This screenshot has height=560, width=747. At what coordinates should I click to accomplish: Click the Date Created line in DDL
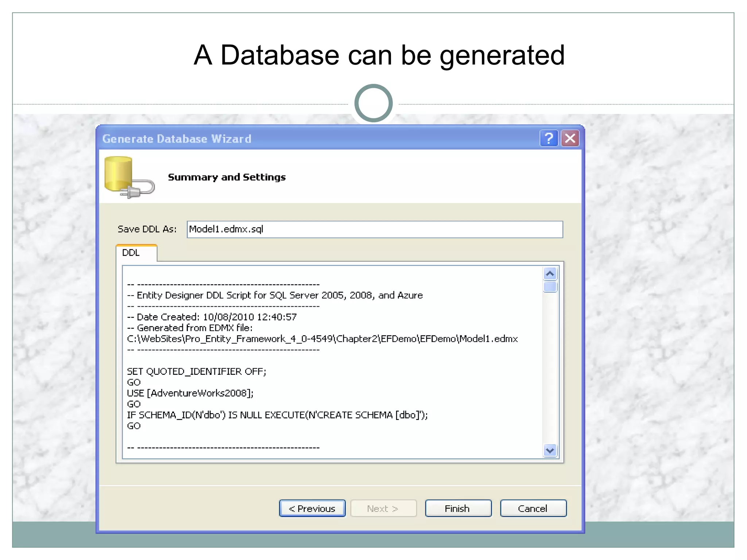click(212, 317)
